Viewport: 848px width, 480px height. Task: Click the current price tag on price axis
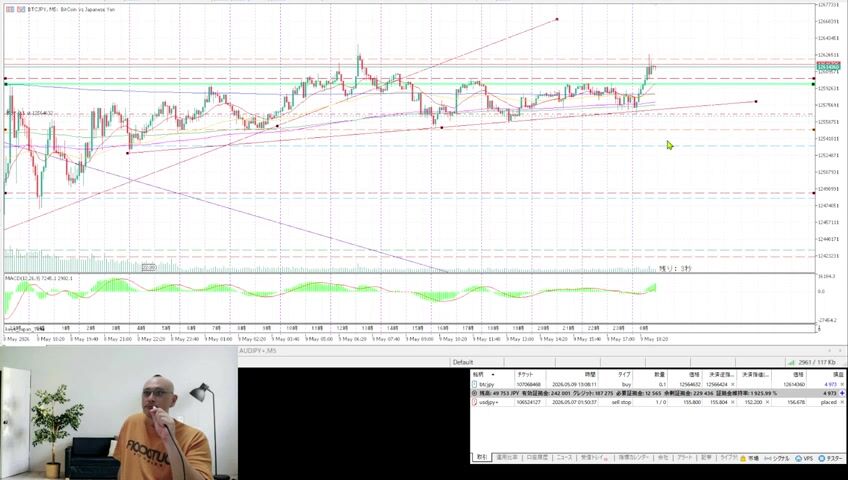(827, 67)
